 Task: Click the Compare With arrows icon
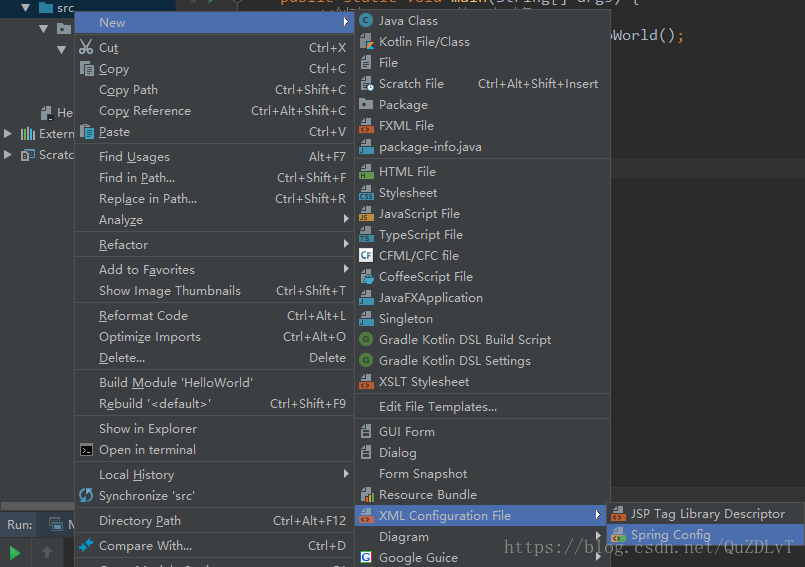pyautogui.click(x=86, y=545)
